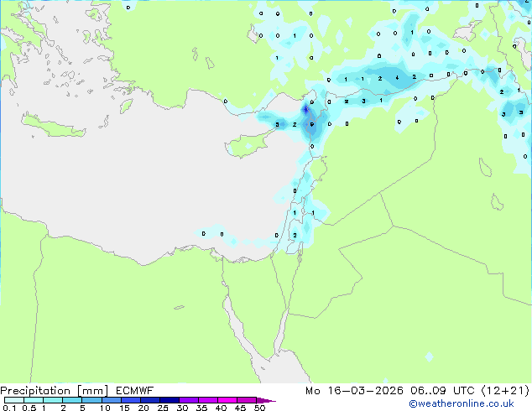Screen dimensions: 532x411
Task: Click the legend value label '50'
Action: coord(259,408)
